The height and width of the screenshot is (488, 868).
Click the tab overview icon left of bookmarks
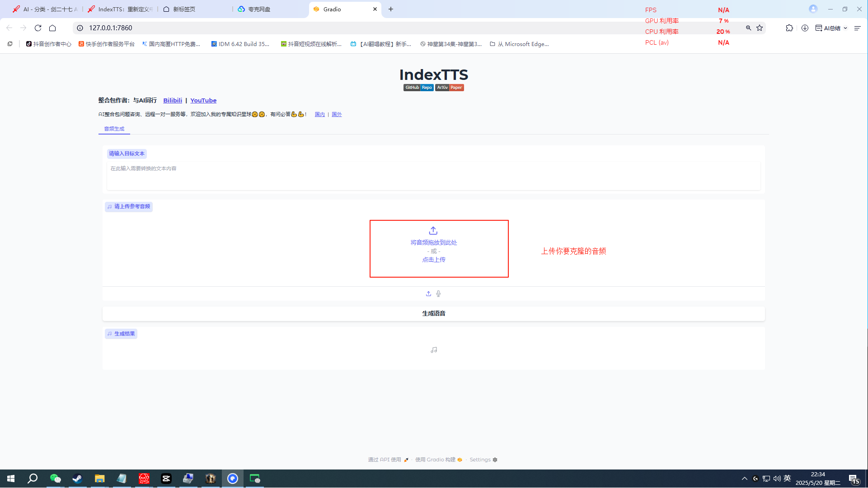point(10,44)
